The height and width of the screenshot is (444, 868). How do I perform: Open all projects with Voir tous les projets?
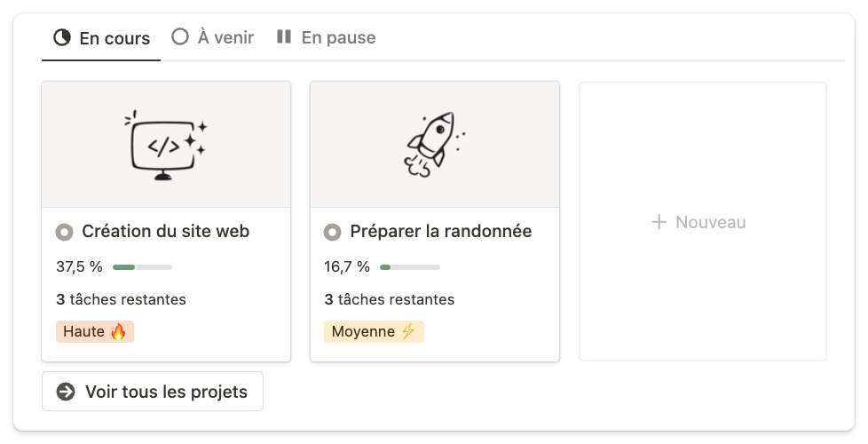[165, 392]
